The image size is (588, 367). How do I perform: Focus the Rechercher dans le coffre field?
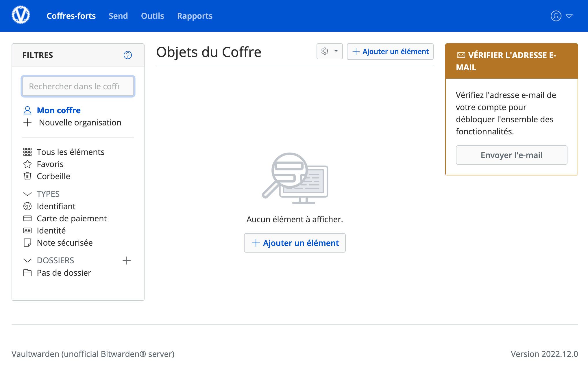pos(78,86)
